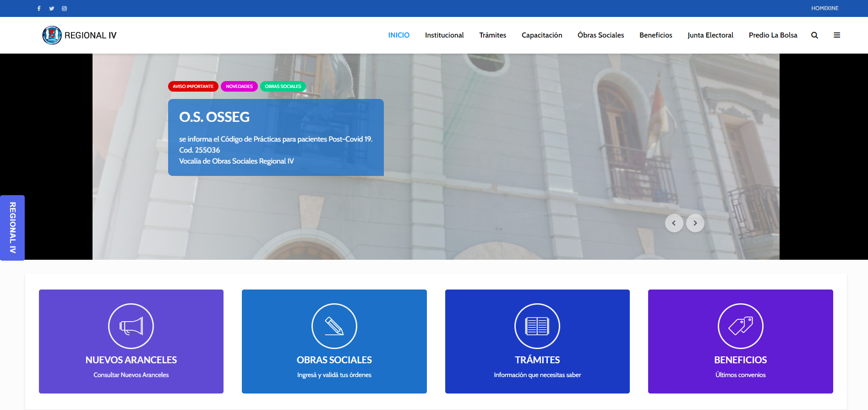Open the Capacitación menu
The width and height of the screenshot is (868, 410).
[542, 35]
